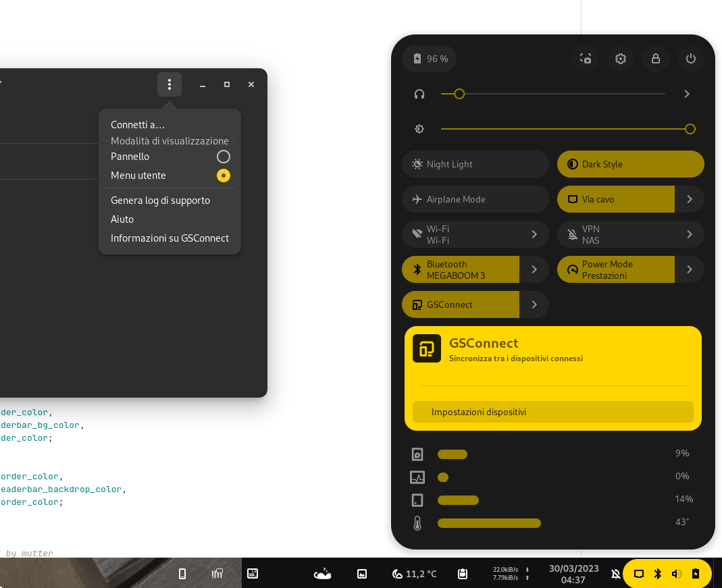This screenshot has height=588, width=722.
Task: Click the bar-chart style icon in taskbar
Action: tap(217, 574)
